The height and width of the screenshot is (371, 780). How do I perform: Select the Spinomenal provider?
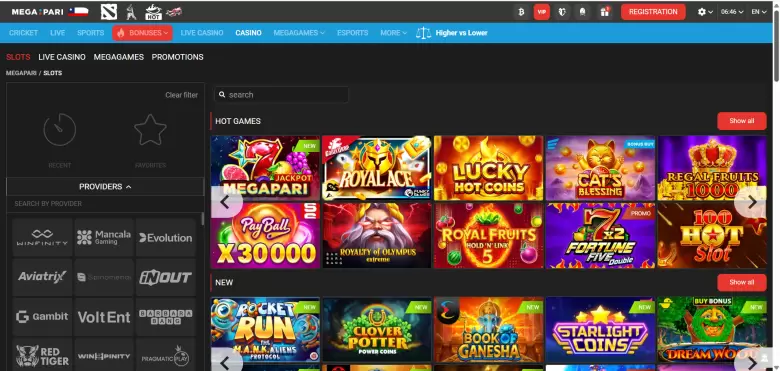coord(104,277)
